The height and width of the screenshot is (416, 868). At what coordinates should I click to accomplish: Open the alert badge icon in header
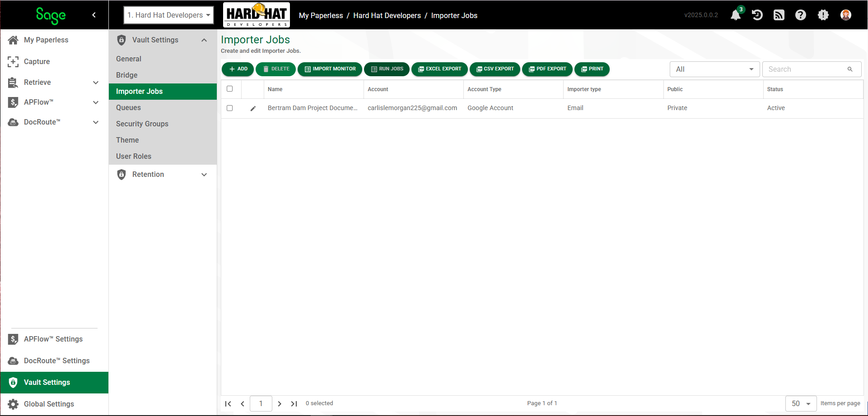823,15
